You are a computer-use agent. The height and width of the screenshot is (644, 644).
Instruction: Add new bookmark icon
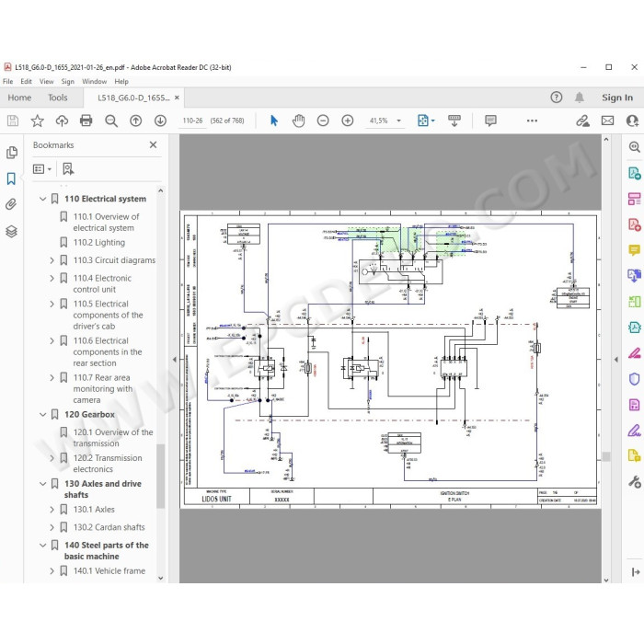[x=68, y=168]
